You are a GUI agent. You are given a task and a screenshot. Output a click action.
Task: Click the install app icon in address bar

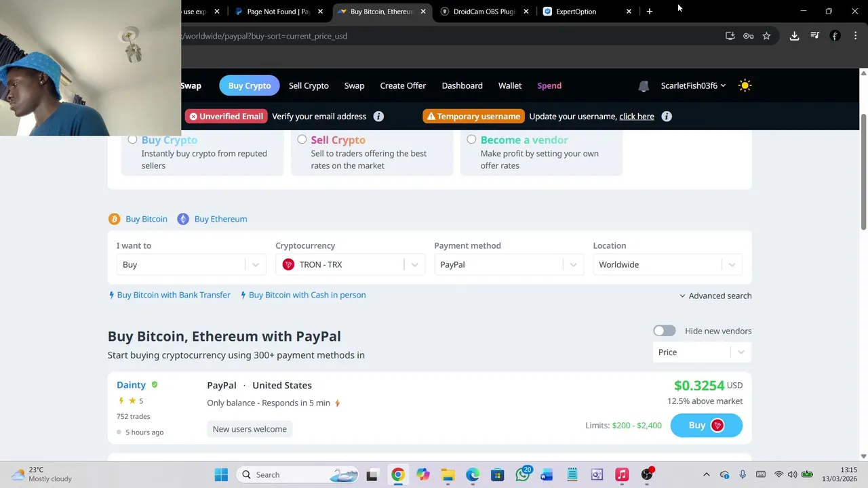(x=730, y=36)
